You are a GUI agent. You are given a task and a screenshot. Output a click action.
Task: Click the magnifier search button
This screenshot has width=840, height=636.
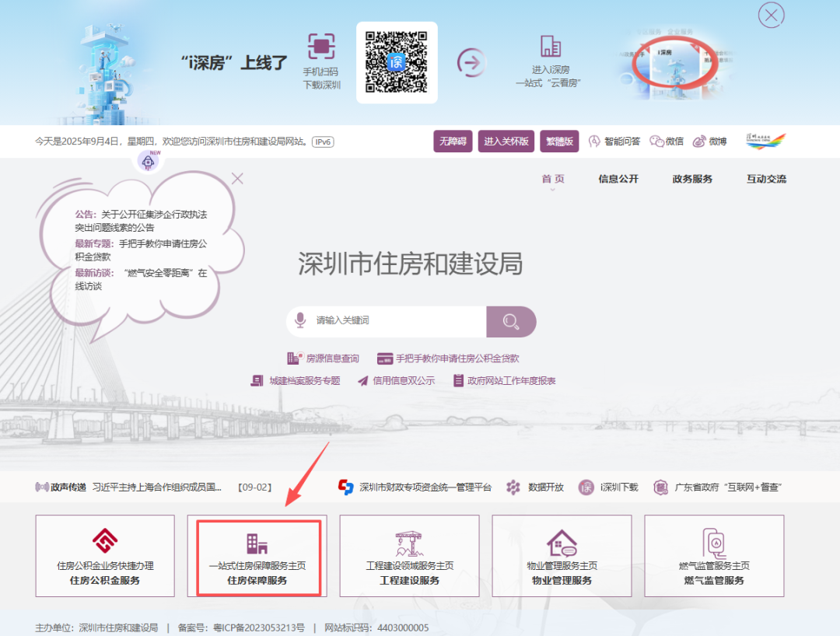coord(511,321)
